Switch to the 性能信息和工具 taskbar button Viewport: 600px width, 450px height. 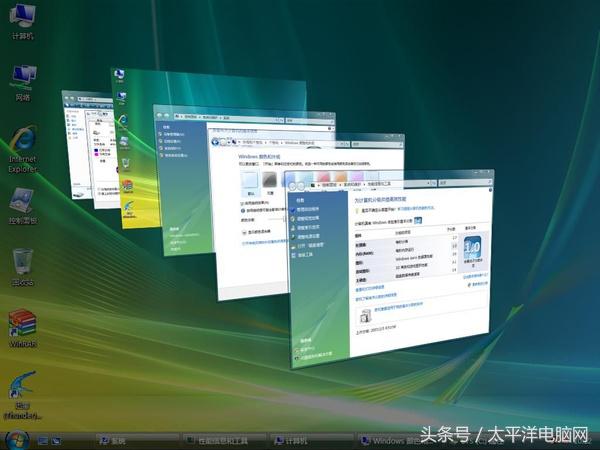(224, 441)
